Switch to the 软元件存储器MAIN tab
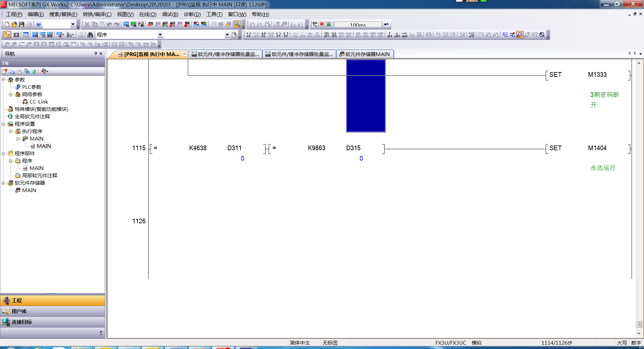The width and height of the screenshot is (644, 349). point(365,54)
